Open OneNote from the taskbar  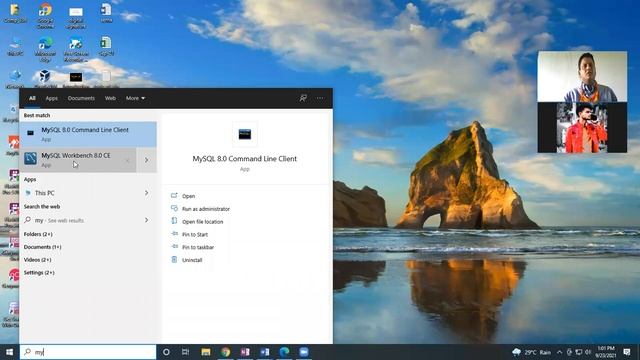[x=245, y=352]
